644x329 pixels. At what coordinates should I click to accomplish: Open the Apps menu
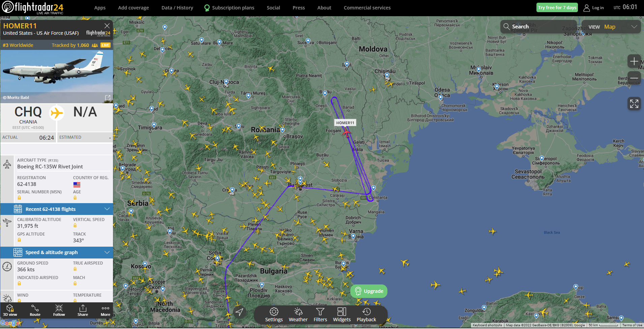click(x=100, y=8)
